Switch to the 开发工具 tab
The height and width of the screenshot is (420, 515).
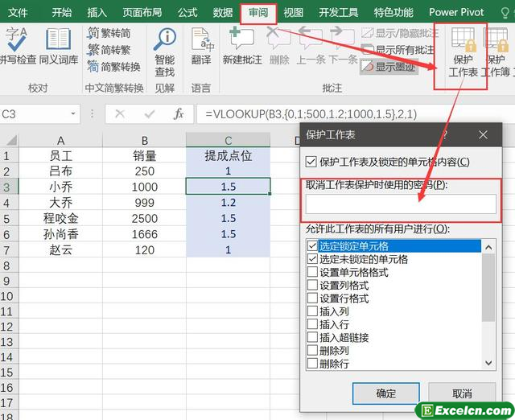(x=338, y=13)
